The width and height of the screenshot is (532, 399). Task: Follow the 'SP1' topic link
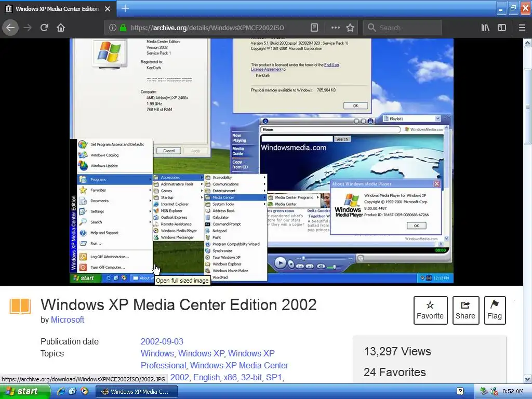[273, 377]
